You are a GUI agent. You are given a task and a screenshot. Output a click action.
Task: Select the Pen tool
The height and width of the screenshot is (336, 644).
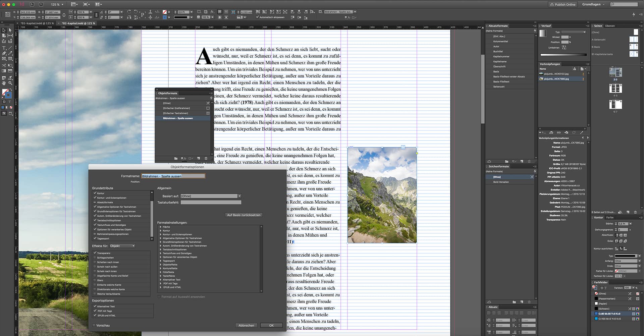click(x=4, y=53)
